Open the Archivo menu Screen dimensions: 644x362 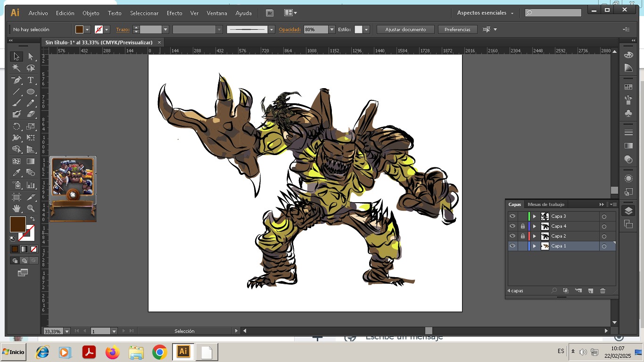38,13
